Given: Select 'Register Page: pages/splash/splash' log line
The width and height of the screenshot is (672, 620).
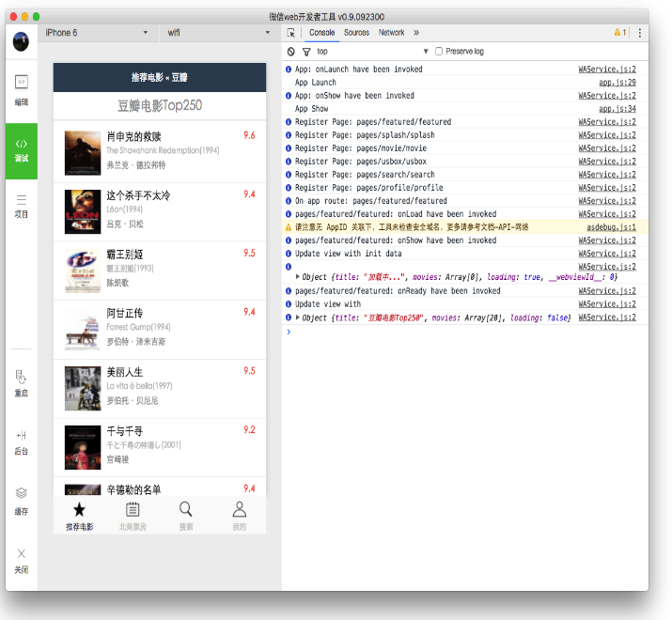Looking at the screenshot, I should click(365, 135).
